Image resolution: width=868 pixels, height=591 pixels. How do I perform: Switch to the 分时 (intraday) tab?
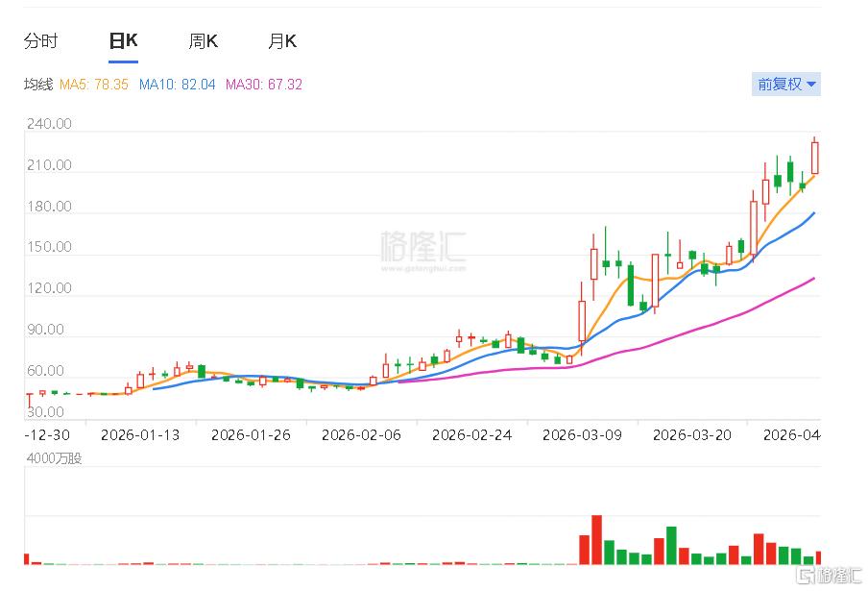[x=40, y=40]
